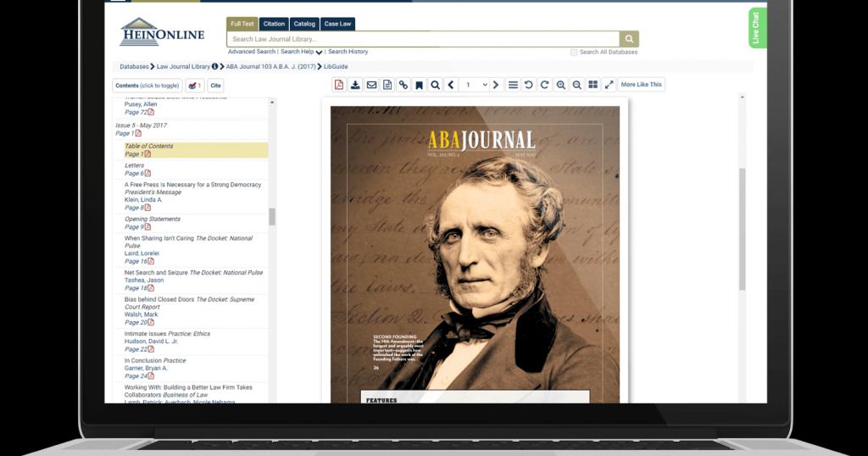Tick the Search All Databases checkbox
The height and width of the screenshot is (456, 868).
(x=574, y=52)
